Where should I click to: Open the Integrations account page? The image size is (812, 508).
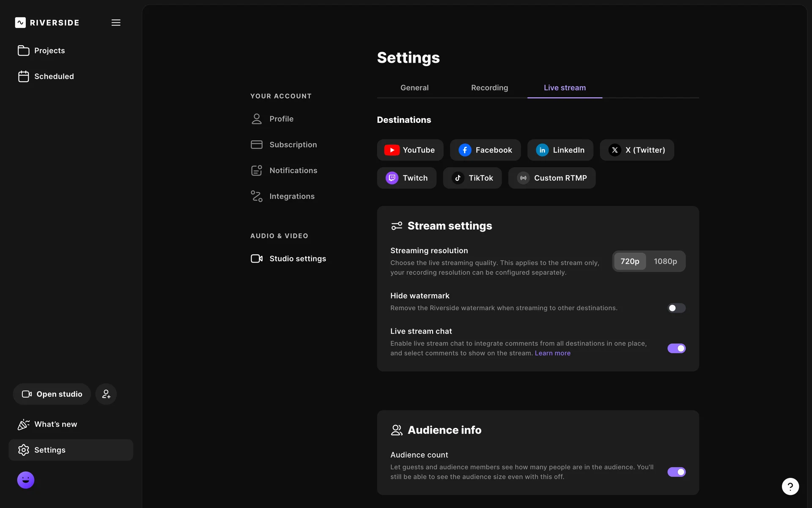(x=291, y=196)
